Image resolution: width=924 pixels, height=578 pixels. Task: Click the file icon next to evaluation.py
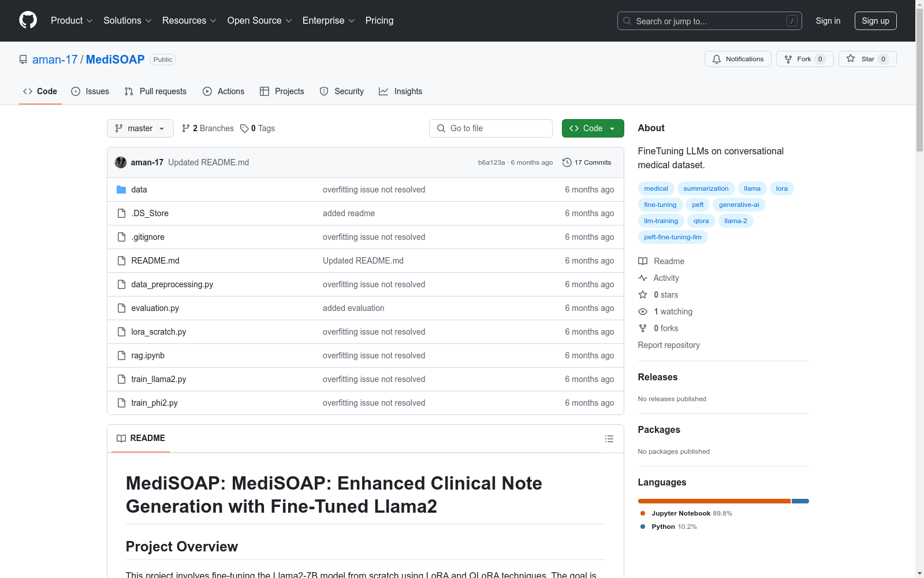point(121,308)
